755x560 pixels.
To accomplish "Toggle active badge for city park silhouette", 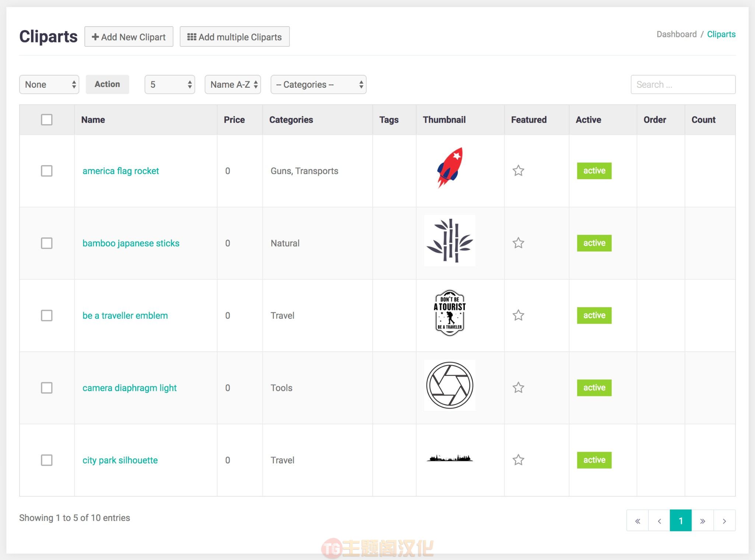I will (594, 460).
